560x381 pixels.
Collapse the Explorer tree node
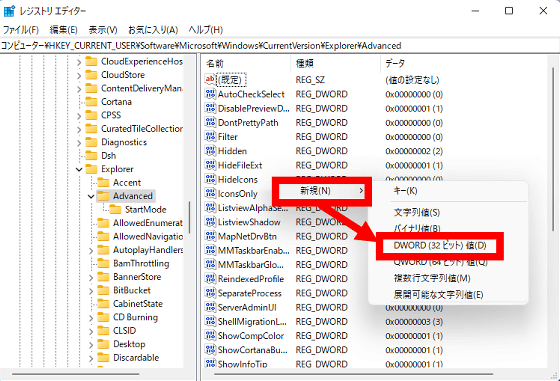[79, 169]
